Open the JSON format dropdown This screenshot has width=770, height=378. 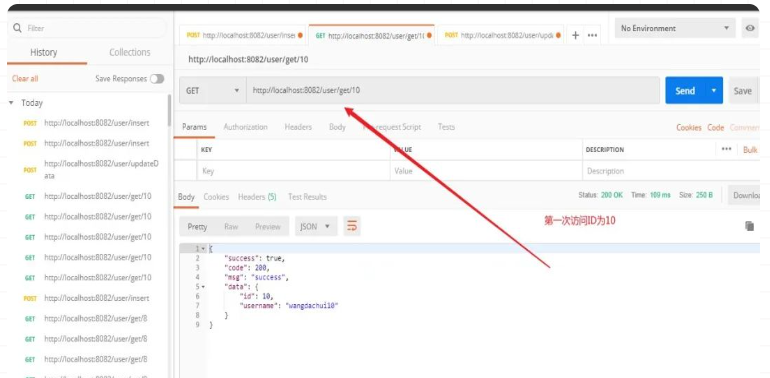point(316,226)
